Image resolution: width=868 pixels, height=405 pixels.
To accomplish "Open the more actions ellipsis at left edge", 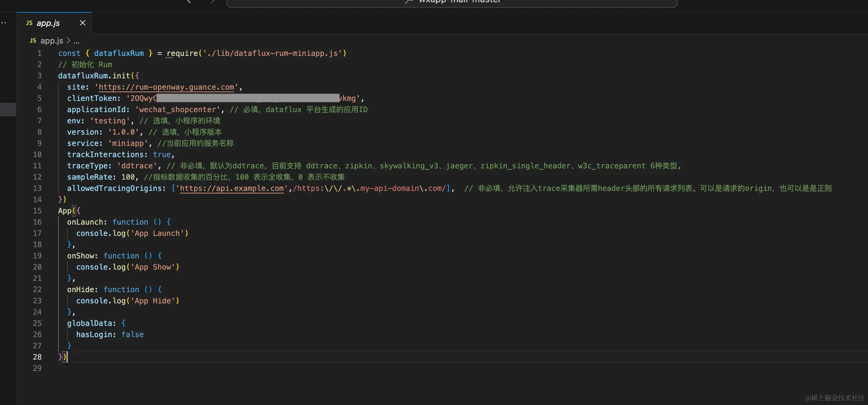I will click(x=4, y=23).
